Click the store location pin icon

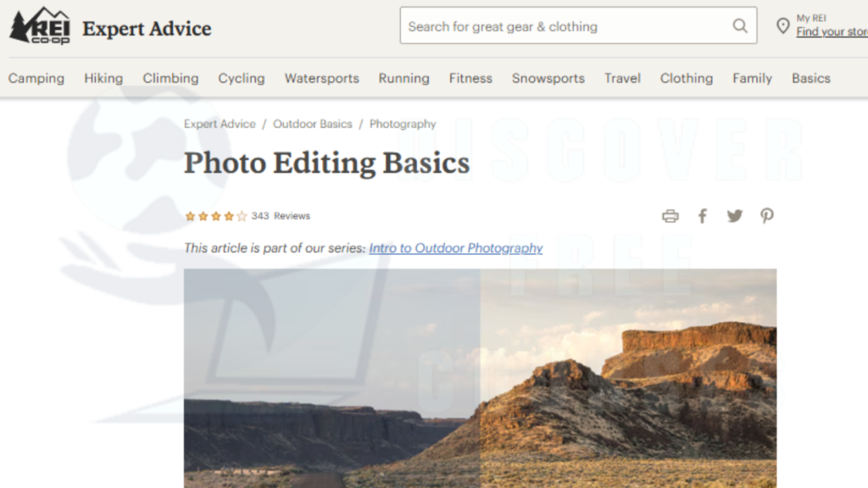(x=782, y=26)
